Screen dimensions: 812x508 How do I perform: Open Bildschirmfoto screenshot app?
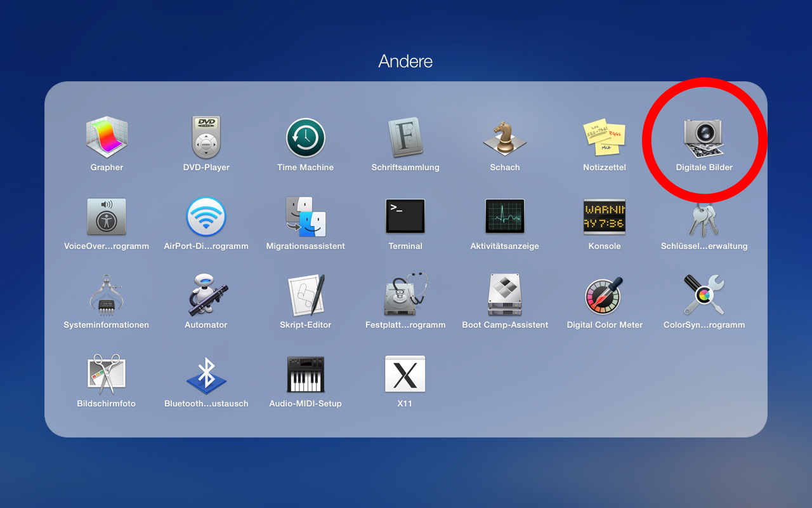coord(107,374)
